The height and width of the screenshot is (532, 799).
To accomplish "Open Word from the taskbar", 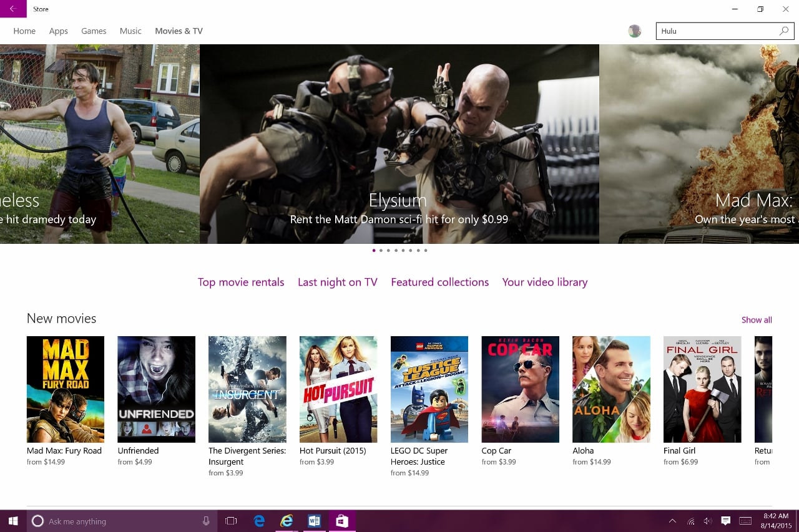I will coord(314,521).
